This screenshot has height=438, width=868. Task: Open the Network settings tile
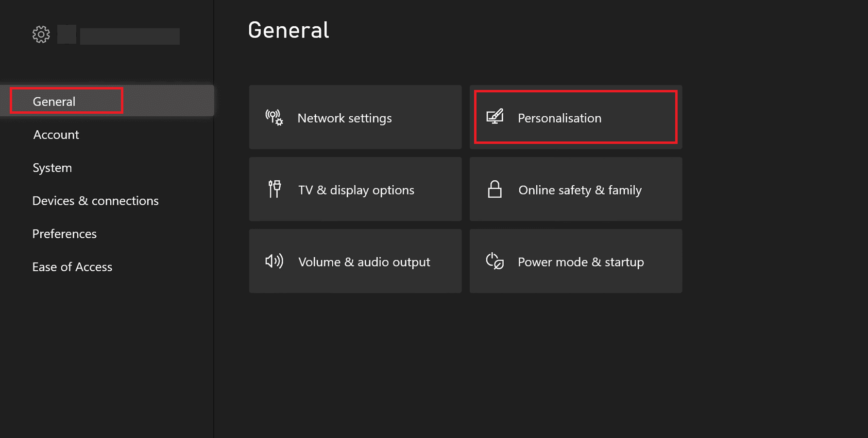pos(356,117)
